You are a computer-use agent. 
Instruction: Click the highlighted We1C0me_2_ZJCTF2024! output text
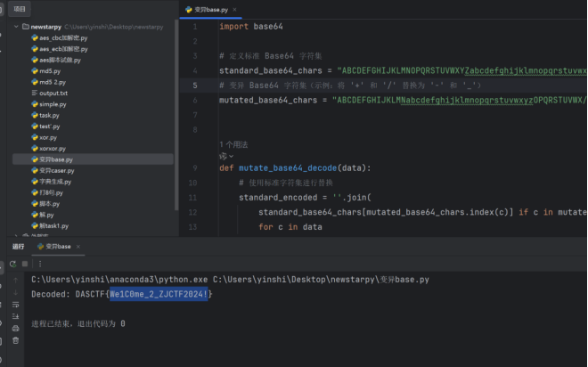(159, 294)
